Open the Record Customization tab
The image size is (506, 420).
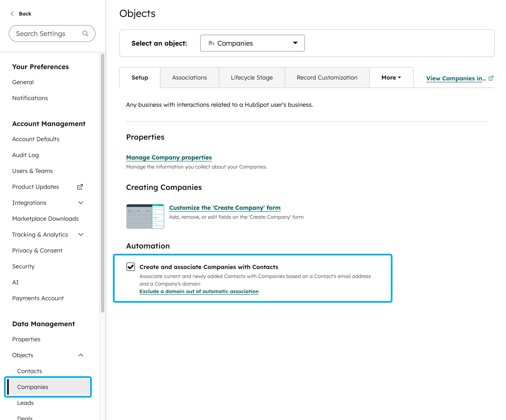tap(327, 77)
